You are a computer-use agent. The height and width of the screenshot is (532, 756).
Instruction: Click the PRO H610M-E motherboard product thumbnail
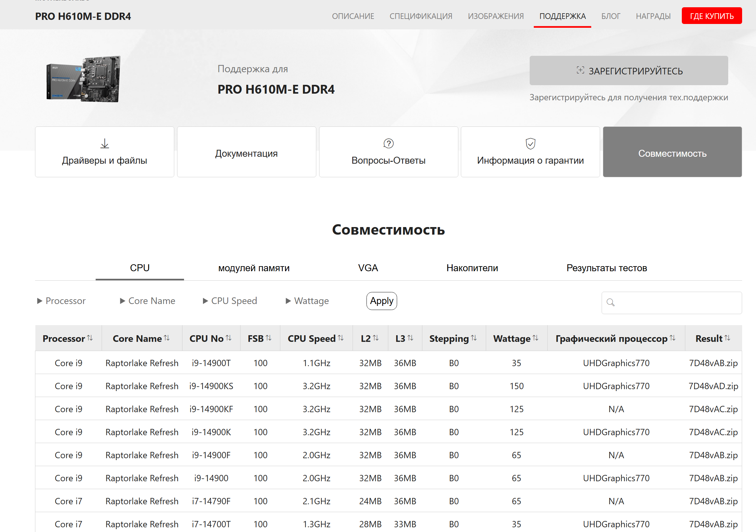pos(84,79)
